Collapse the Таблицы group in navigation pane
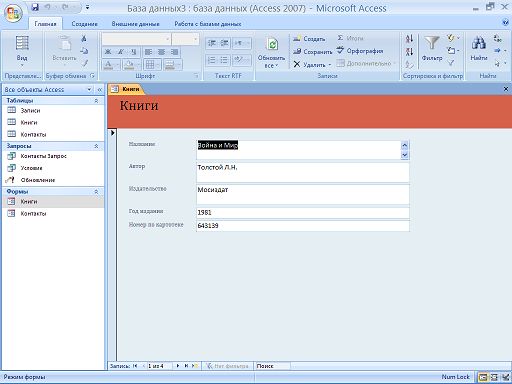Image resolution: width=512 pixels, height=384 pixels. pos(96,101)
